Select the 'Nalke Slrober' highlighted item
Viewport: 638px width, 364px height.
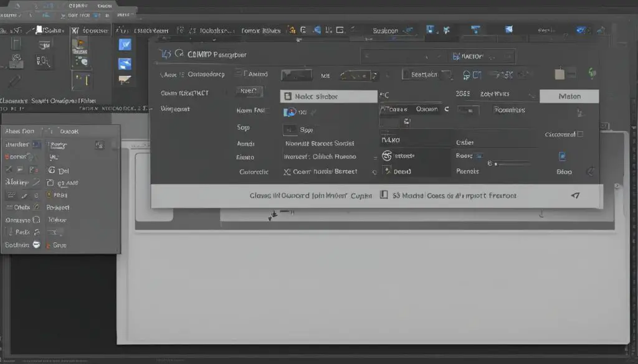329,96
